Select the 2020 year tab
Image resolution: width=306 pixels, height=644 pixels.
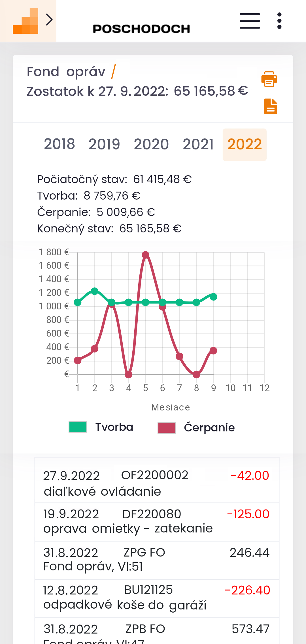[x=151, y=144]
